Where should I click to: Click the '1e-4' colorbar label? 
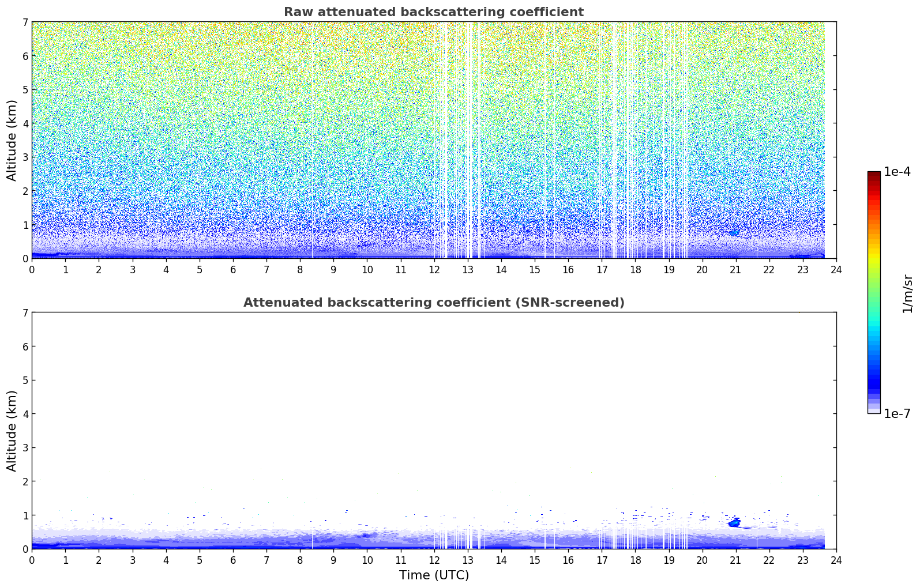897,172
